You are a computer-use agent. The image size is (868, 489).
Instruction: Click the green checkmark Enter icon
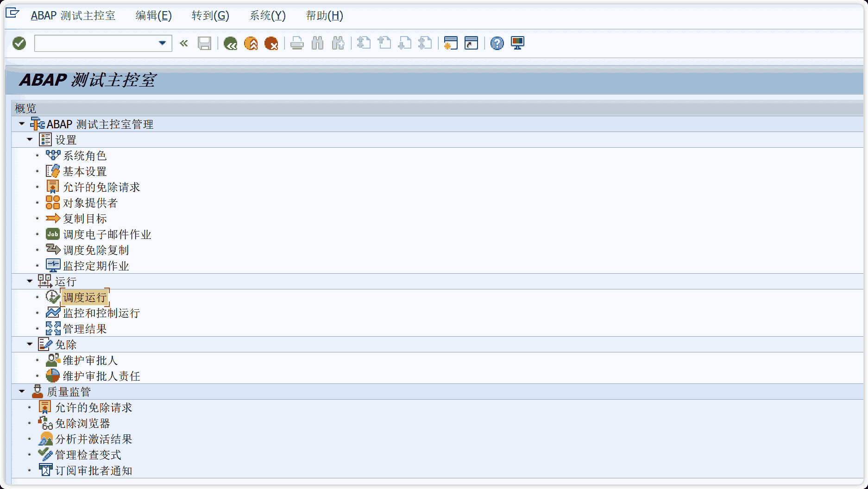(x=19, y=44)
